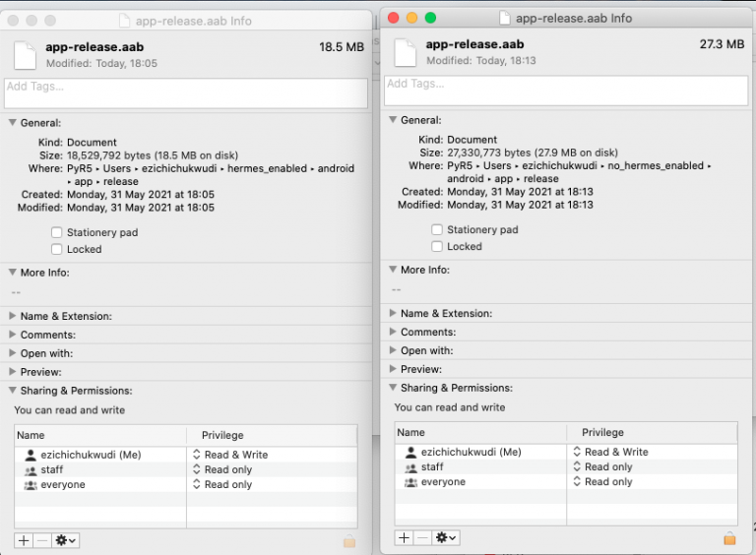This screenshot has height=555, width=756.
Task: Change staff privilege Read only in left window
Action: [x=222, y=469]
